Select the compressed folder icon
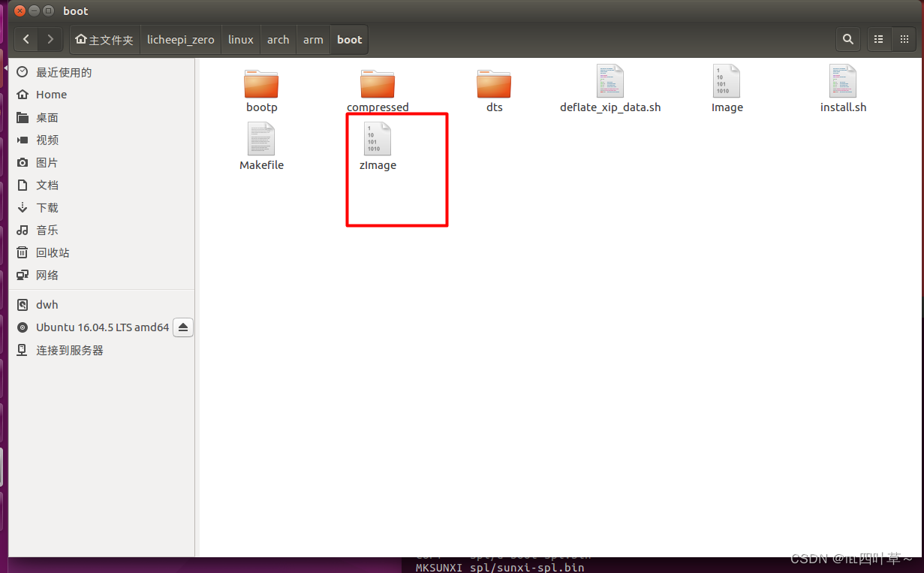924x573 pixels. coord(378,83)
